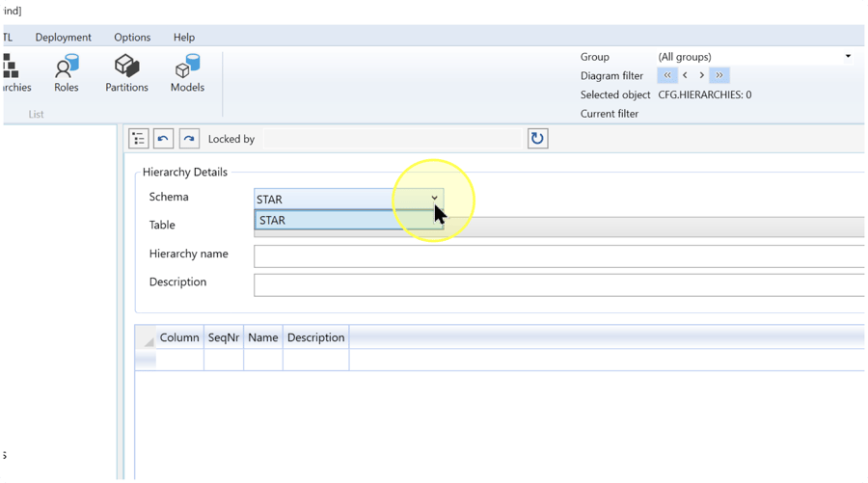Click the selected object CFG.HIERARCHIES: 0 text
The image size is (868, 483).
click(705, 94)
